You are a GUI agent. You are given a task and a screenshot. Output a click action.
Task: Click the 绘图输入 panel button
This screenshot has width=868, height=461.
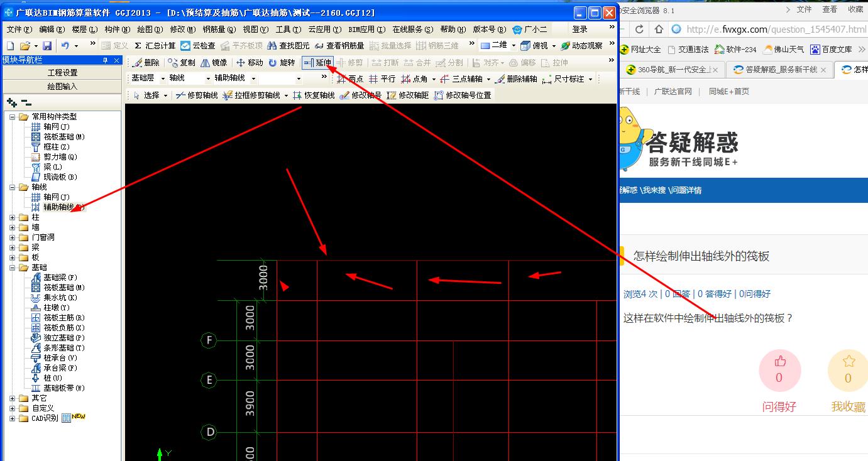[62, 87]
